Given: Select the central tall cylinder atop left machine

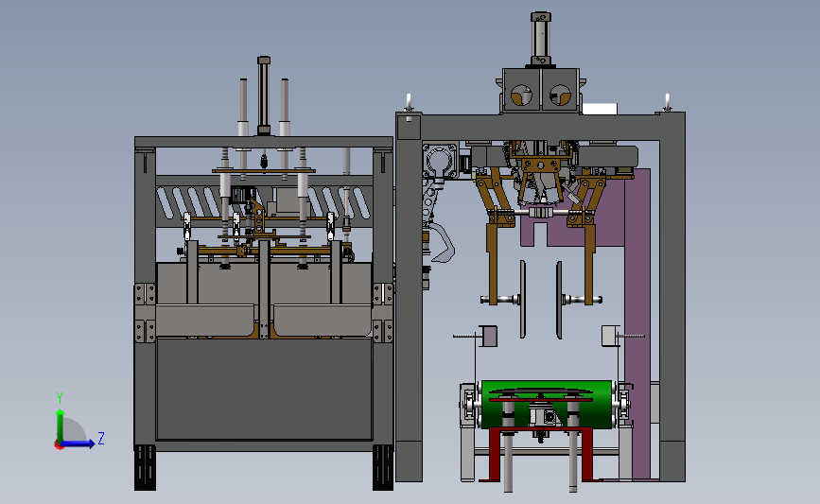Looking at the screenshot, I should [x=264, y=96].
